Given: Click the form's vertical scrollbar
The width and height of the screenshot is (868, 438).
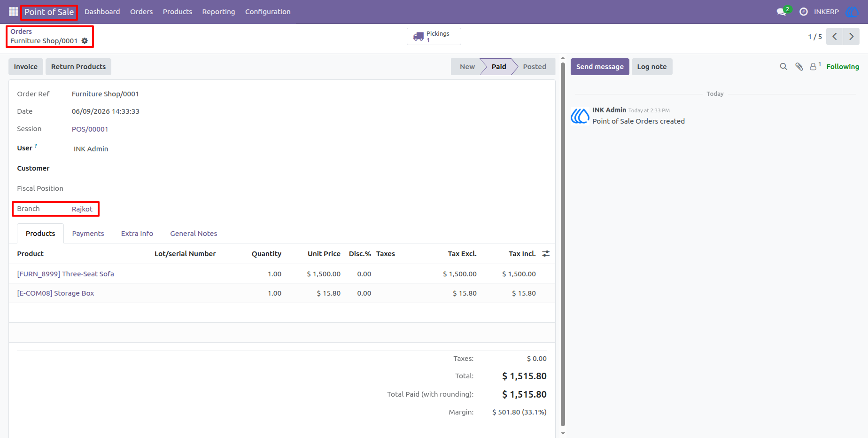Looking at the screenshot, I should coord(563,244).
